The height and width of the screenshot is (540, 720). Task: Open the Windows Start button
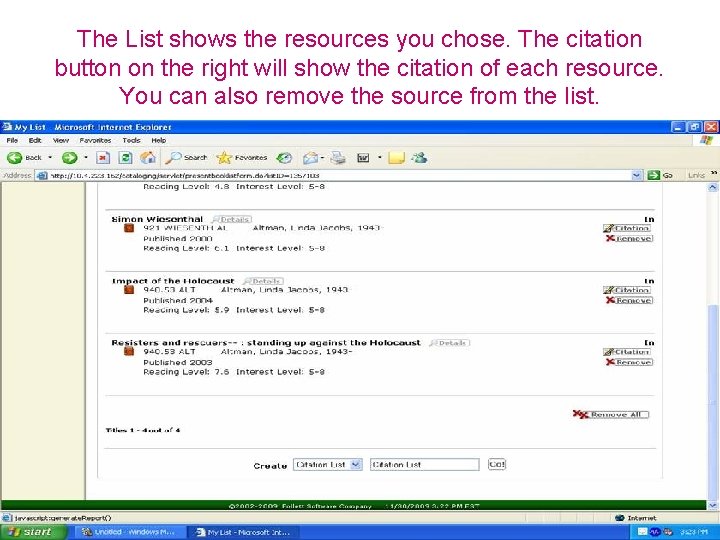[33, 532]
